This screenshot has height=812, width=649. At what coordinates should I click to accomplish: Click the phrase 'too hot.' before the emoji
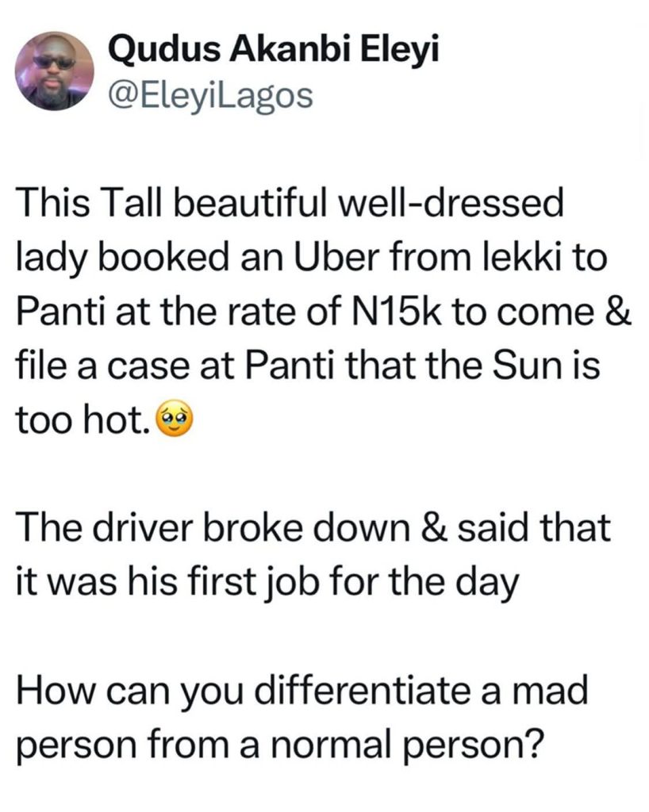pos(85,419)
